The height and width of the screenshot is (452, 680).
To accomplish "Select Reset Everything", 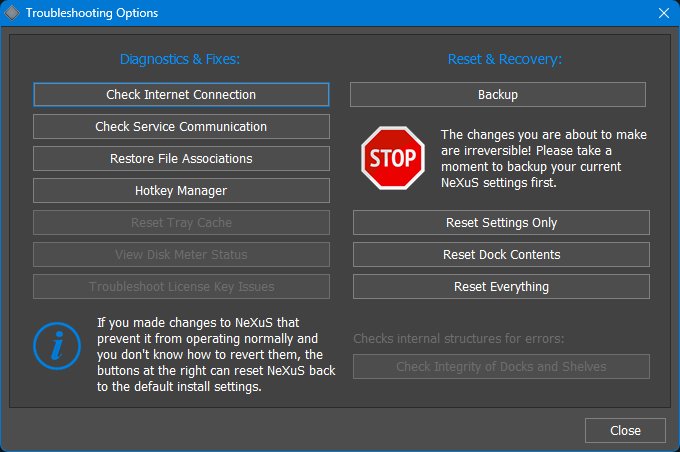I will (x=501, y=287).
